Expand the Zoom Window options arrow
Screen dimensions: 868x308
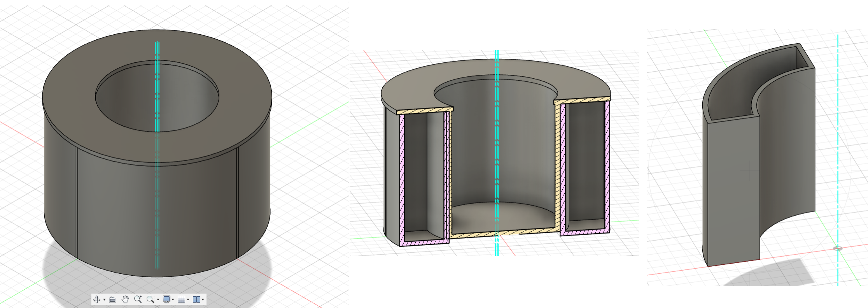(158, 299)
